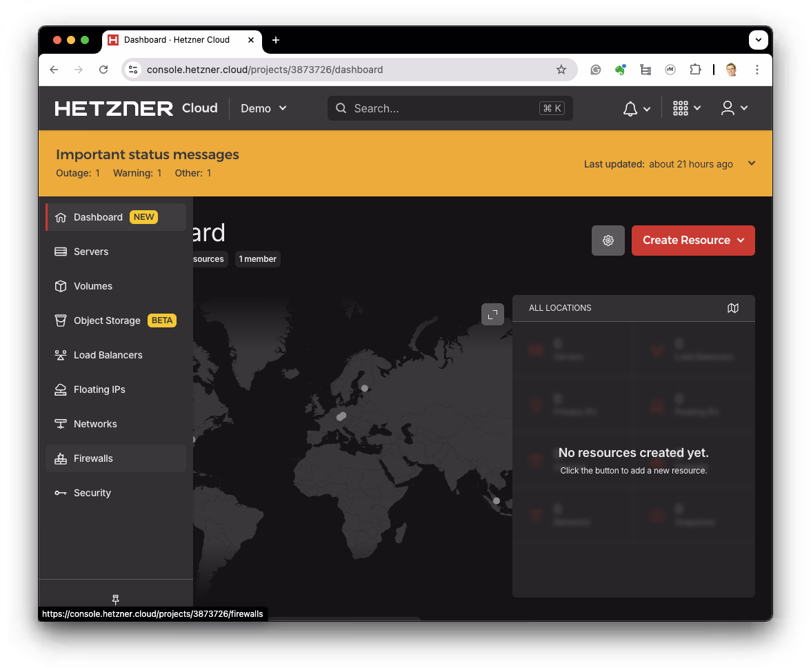
Task: Select the Dashboard entry in the sidebar
Action: [98, 217]
